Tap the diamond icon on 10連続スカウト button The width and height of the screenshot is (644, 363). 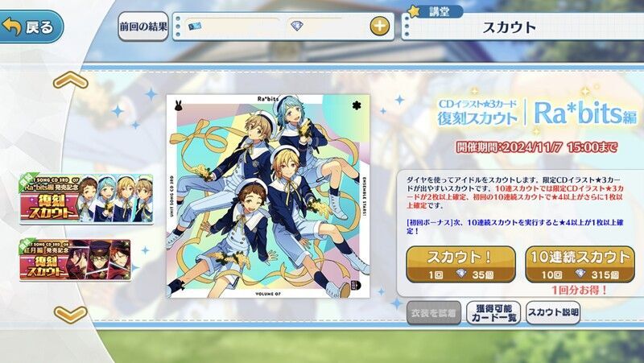580,274
